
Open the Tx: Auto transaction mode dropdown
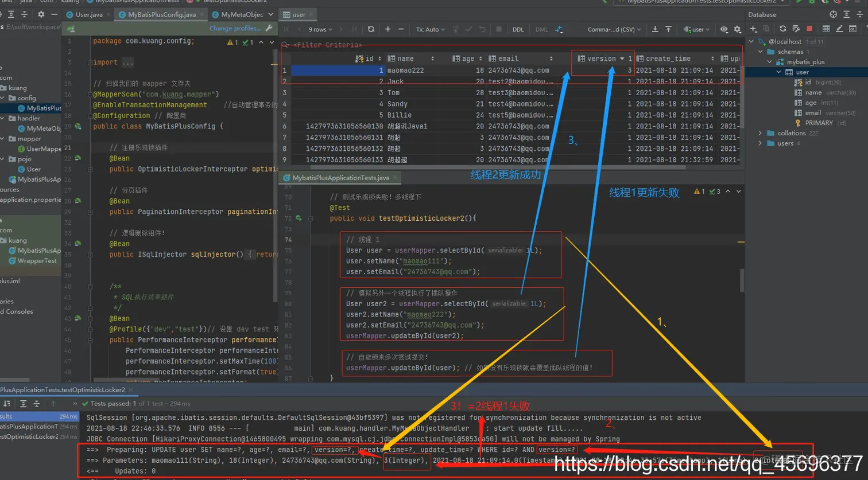[431, 29]
